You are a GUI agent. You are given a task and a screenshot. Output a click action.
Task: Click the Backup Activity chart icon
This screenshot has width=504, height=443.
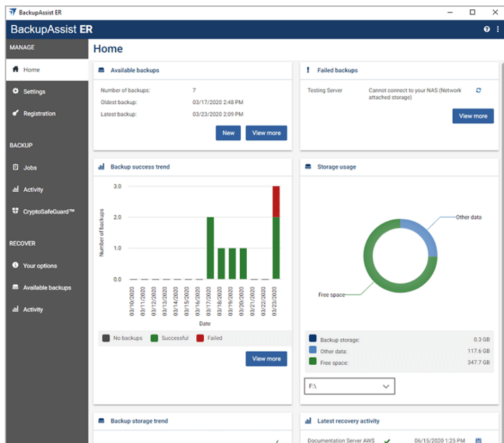(16, 189)
